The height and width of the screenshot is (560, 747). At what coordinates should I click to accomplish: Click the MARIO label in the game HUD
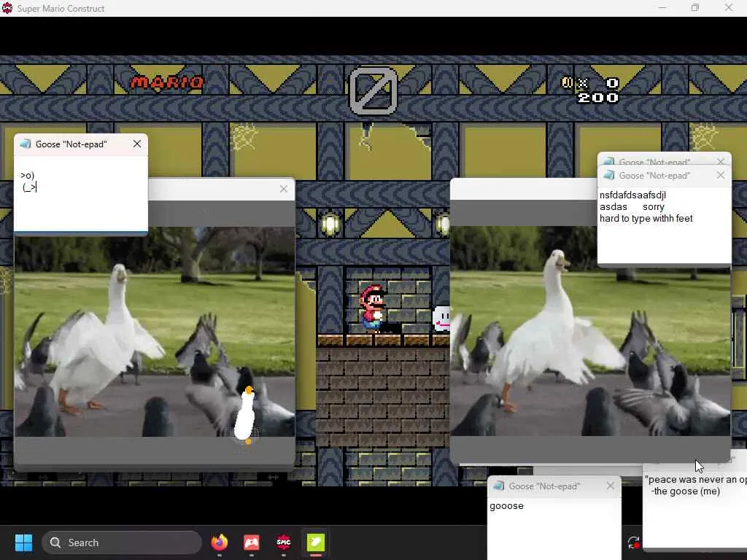coord(167,83)
